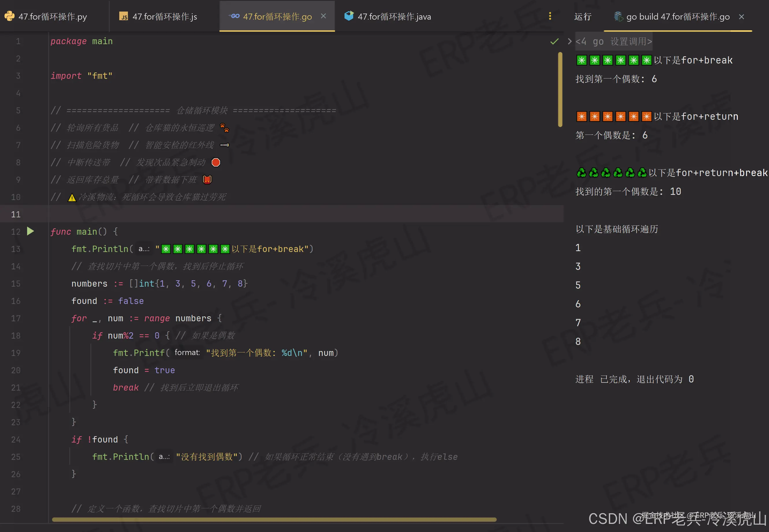Click the 'a...:' parameter hint on line 13
The height and width of the screenshot is (532, 769).
pyautogui.click(x=144, y=249)
